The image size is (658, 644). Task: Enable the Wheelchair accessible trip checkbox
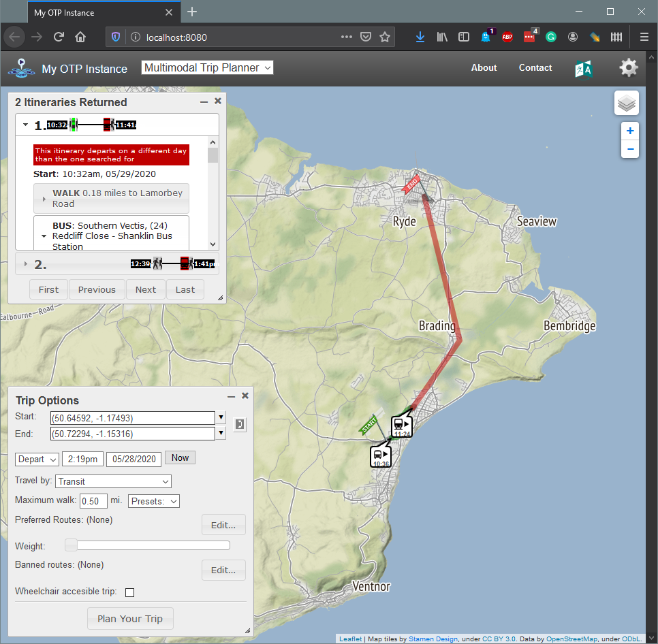(129, 592)
